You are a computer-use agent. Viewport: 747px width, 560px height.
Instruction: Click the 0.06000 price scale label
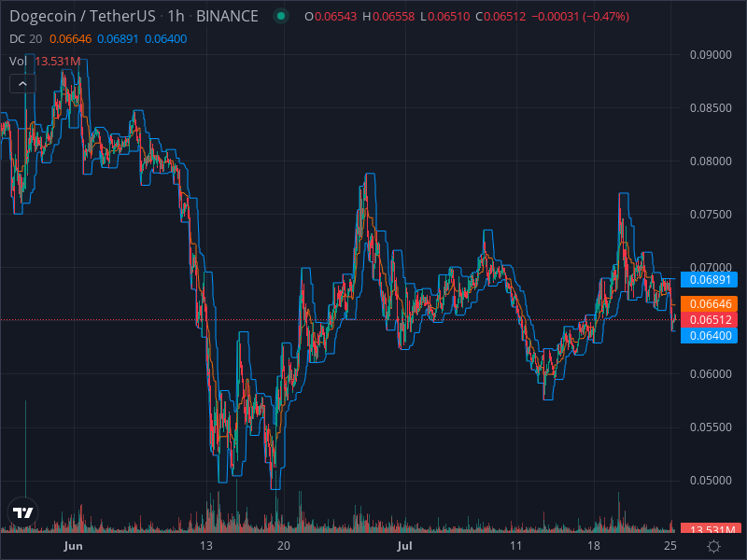(711, 374)
